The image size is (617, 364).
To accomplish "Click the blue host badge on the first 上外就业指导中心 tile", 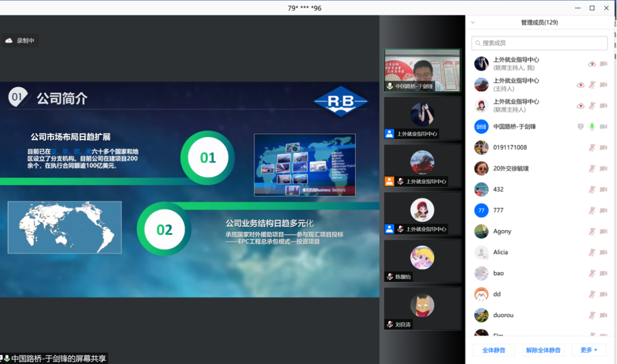I will pos(389,134).
